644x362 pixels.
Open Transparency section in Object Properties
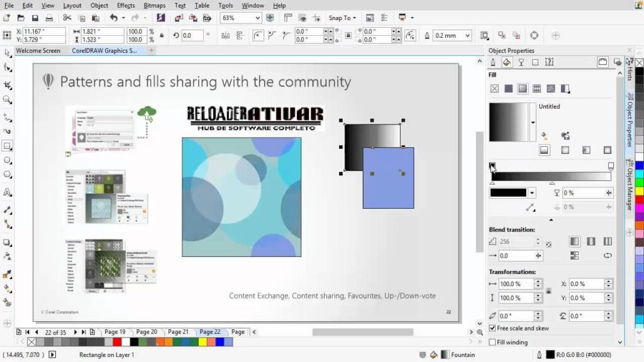pos(521,62)
